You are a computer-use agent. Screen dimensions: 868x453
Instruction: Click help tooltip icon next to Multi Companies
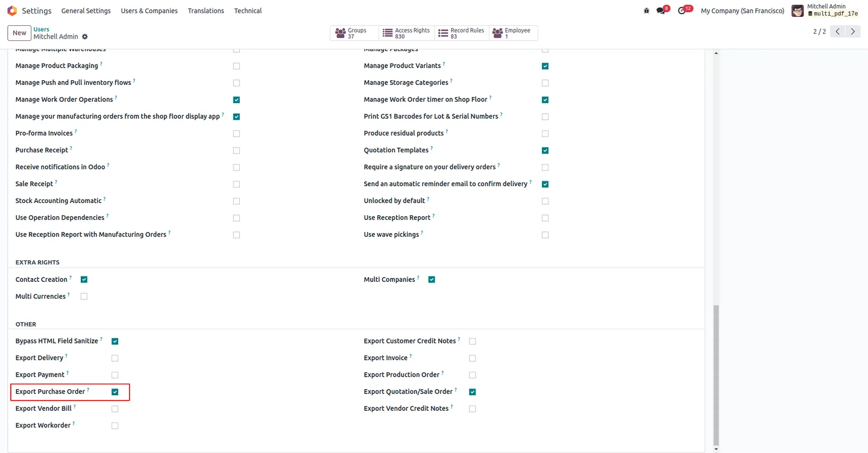pos(418,278)
